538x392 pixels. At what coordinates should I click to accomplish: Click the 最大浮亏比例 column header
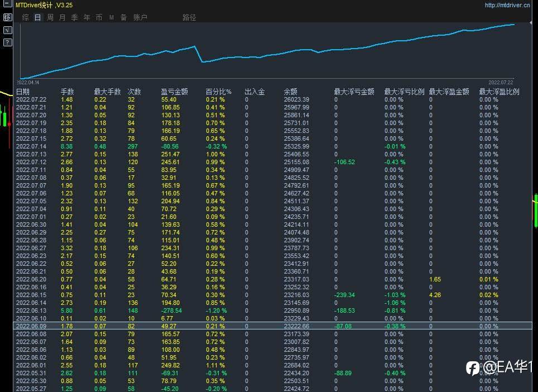404,92
